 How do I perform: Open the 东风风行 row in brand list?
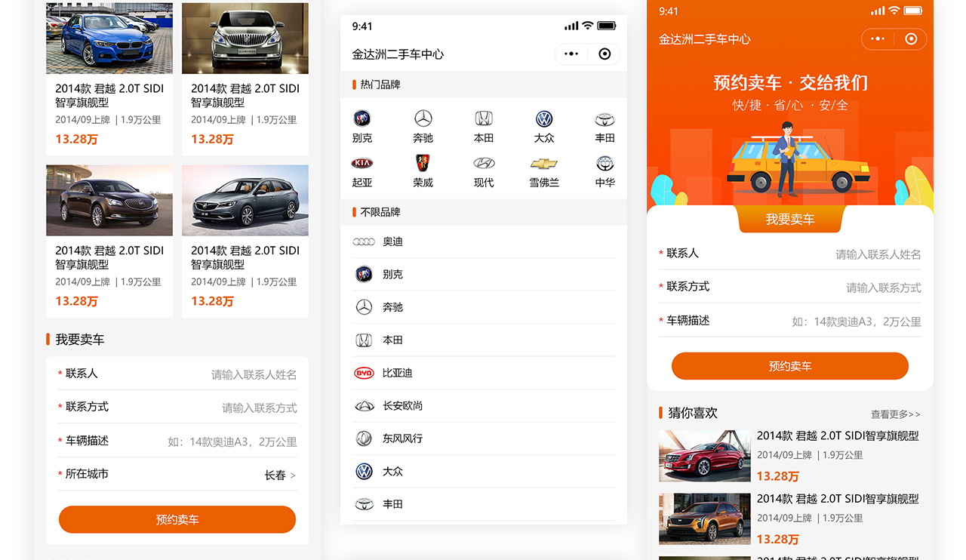click(484, 438)
